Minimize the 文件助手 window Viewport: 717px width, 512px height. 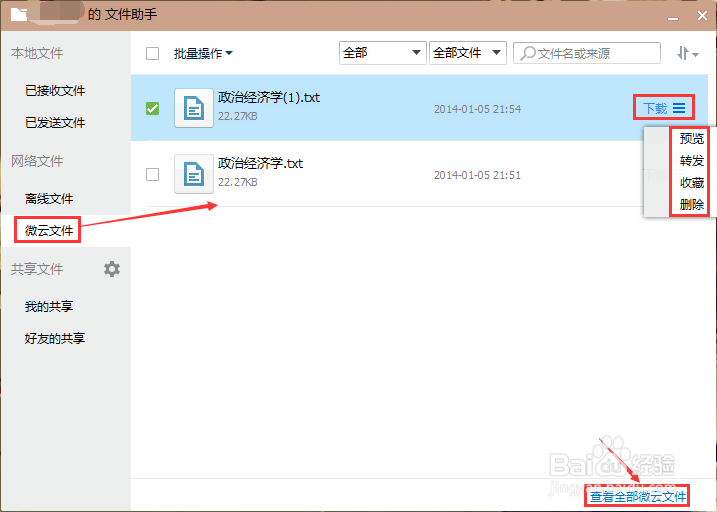pos(673,16)
